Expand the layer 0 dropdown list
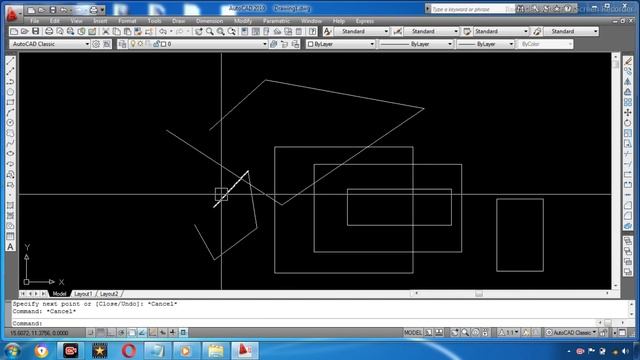The image size is (640, 360). click(264, 44)
